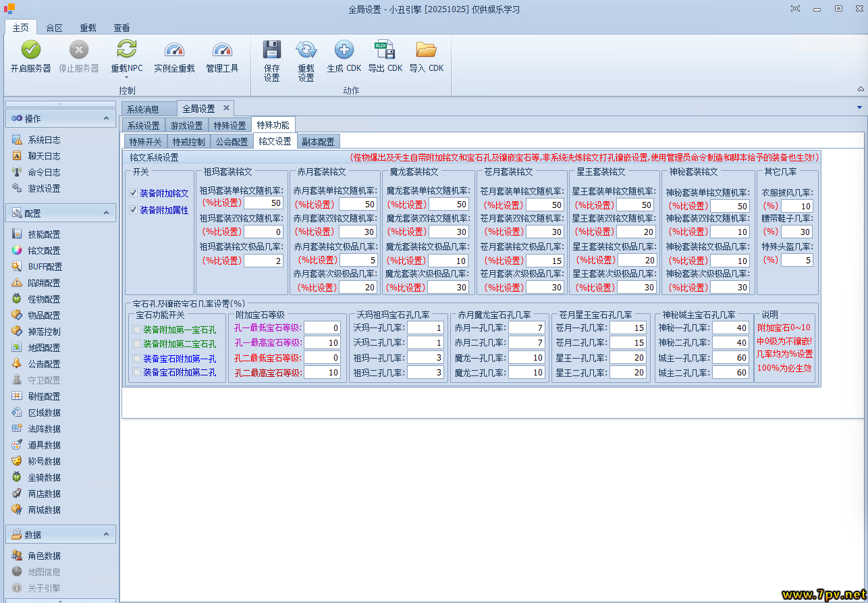Screen dimensions: 868x603
Task: Click the 保存设置 floppy disk icon
Action: tap(271, 50)
